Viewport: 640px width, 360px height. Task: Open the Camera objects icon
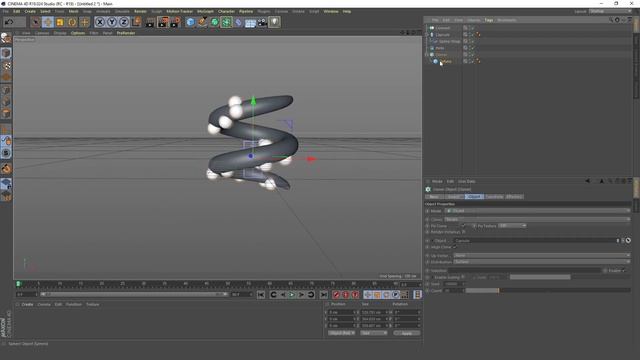click(x=262, y=22)
